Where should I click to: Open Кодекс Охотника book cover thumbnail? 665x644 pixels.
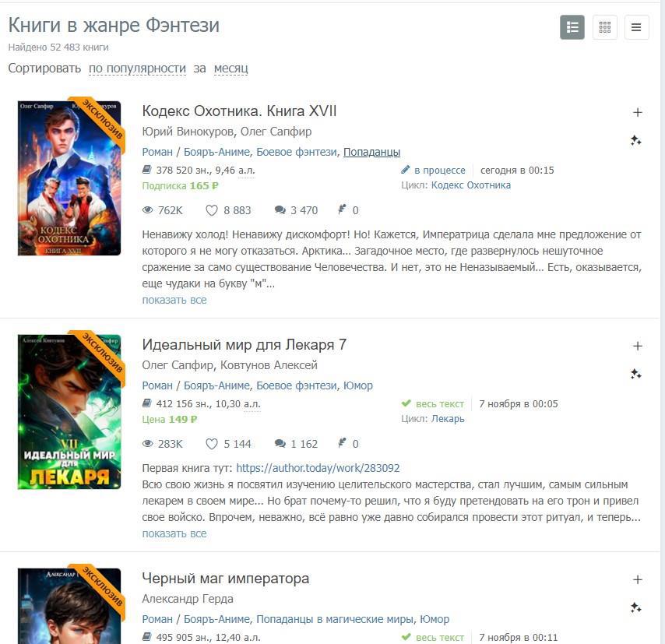(x=69, y=178)
